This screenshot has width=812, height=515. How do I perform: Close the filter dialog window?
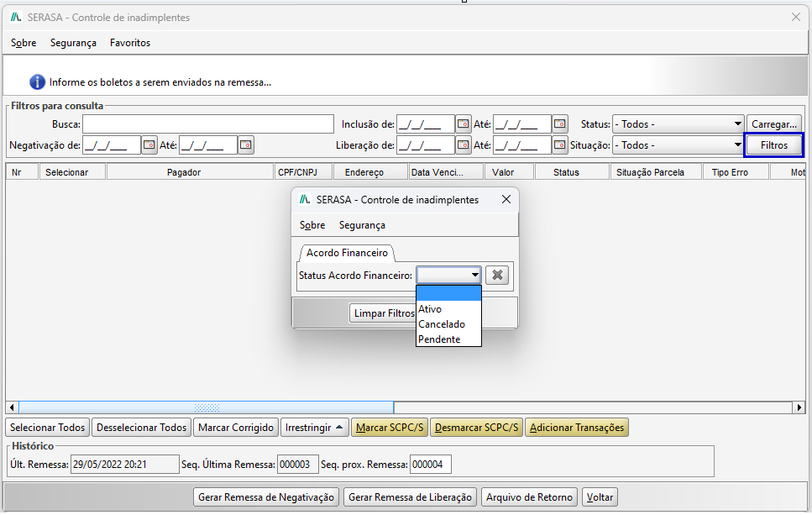506,199
